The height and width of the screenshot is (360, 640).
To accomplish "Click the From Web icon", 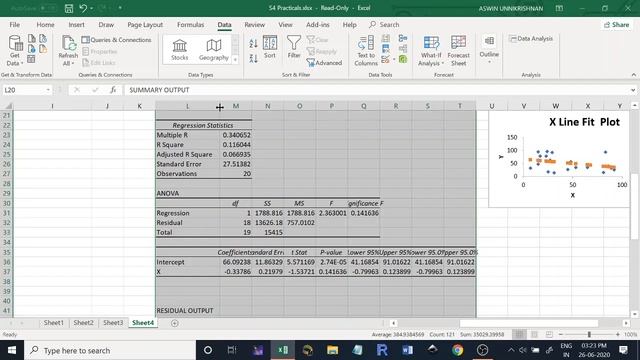I will 32,49.
